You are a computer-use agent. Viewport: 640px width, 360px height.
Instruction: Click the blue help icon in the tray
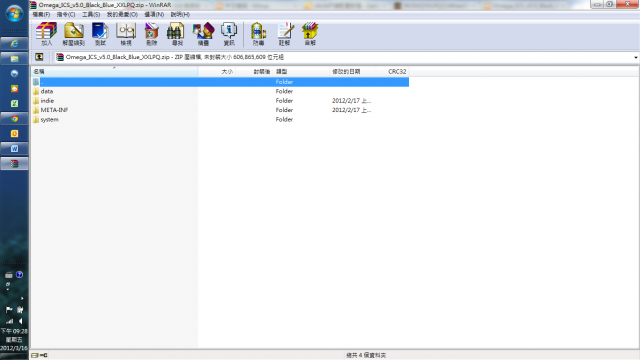click(x=20, y=275)
